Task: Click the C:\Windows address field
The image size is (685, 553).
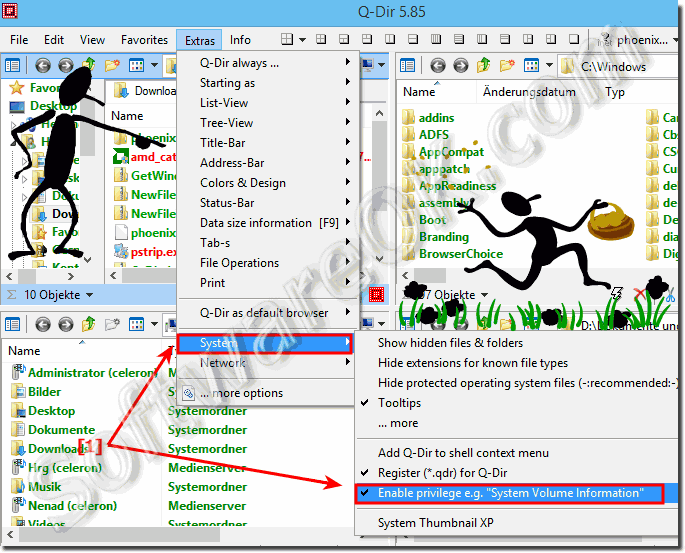Action: point(618,67)
